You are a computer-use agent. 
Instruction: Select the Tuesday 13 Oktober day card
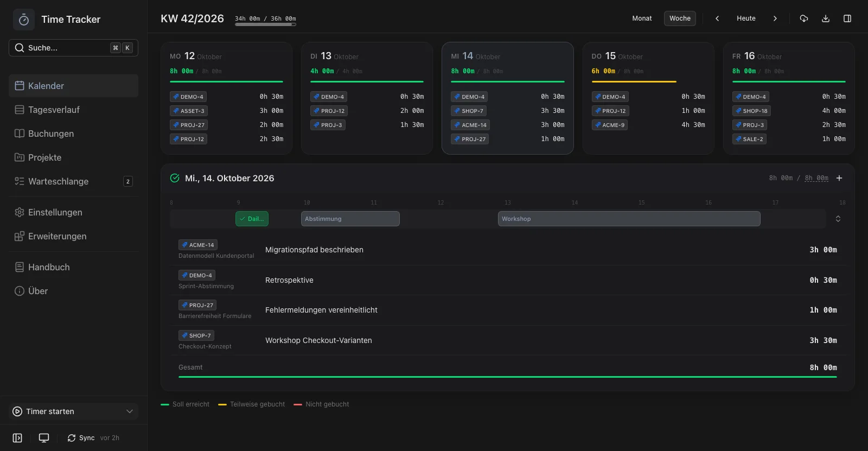coord(367,98)
